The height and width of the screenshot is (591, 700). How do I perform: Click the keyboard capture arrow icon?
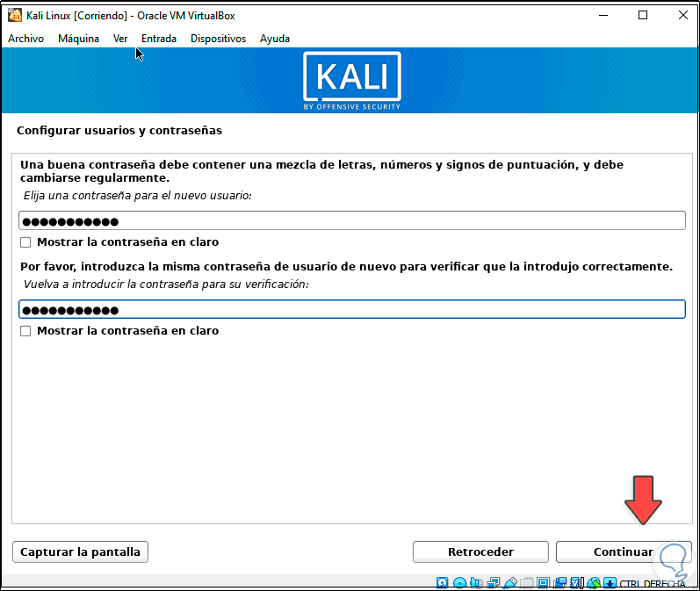tap(610, 582)
